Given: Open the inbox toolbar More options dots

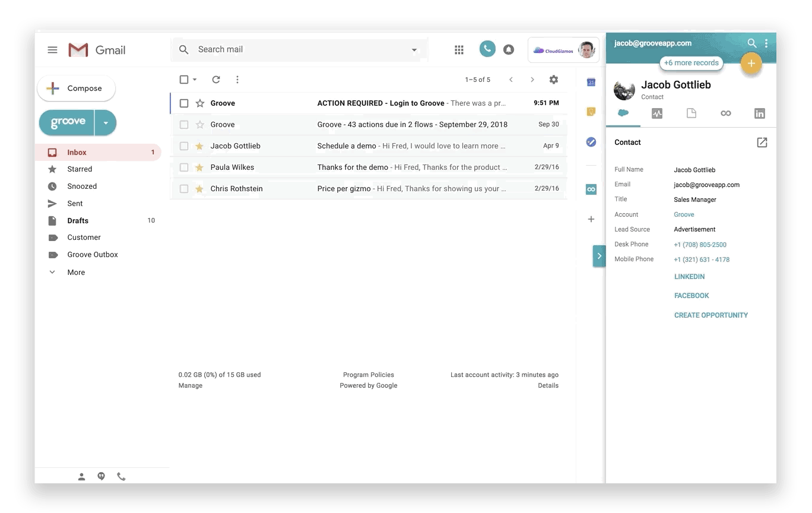Looking at the screenshot, I should click(237, 80).
